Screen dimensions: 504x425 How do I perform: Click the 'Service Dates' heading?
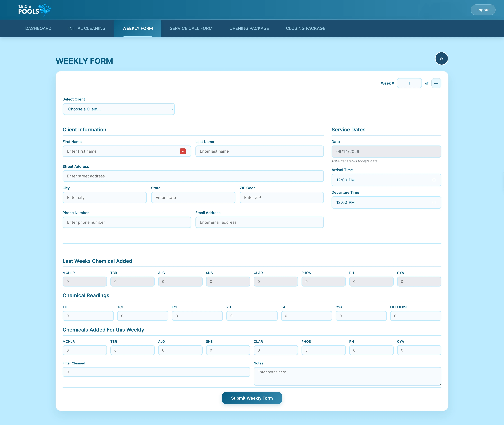pyautogui.click(x=348, y=130)
